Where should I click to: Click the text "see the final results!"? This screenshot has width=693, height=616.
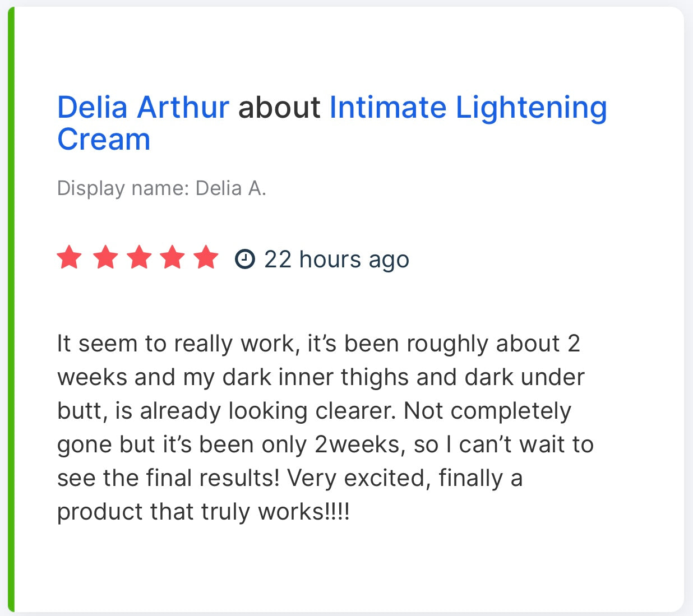(x=168, y=478)
